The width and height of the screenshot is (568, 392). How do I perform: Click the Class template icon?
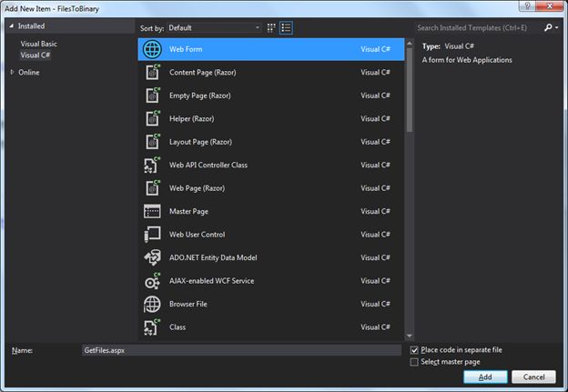tap(152, 327)
